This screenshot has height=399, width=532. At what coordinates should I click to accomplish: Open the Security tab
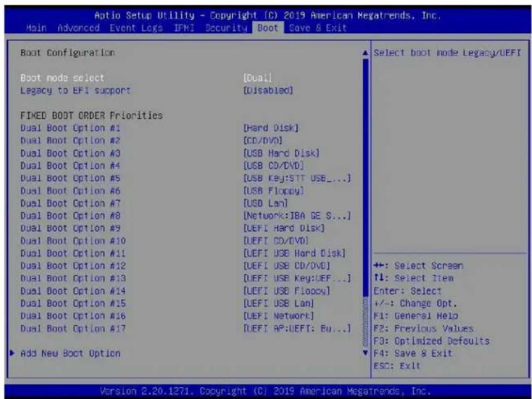tap(226, 28)
